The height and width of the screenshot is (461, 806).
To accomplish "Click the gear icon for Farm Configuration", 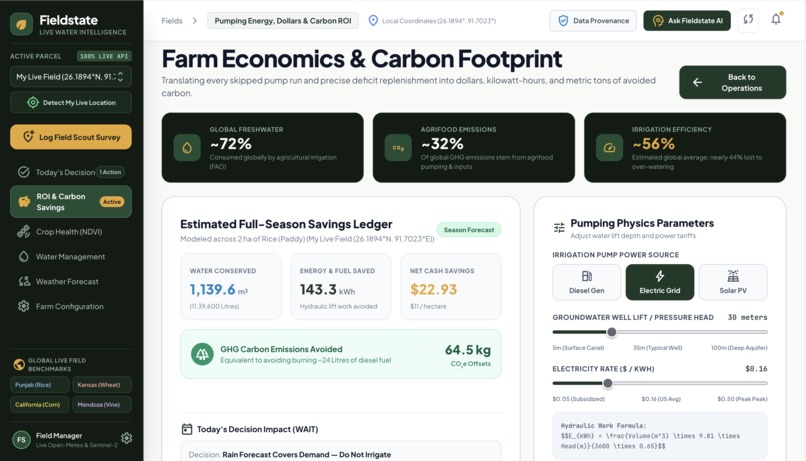I will tap(24, 306).
